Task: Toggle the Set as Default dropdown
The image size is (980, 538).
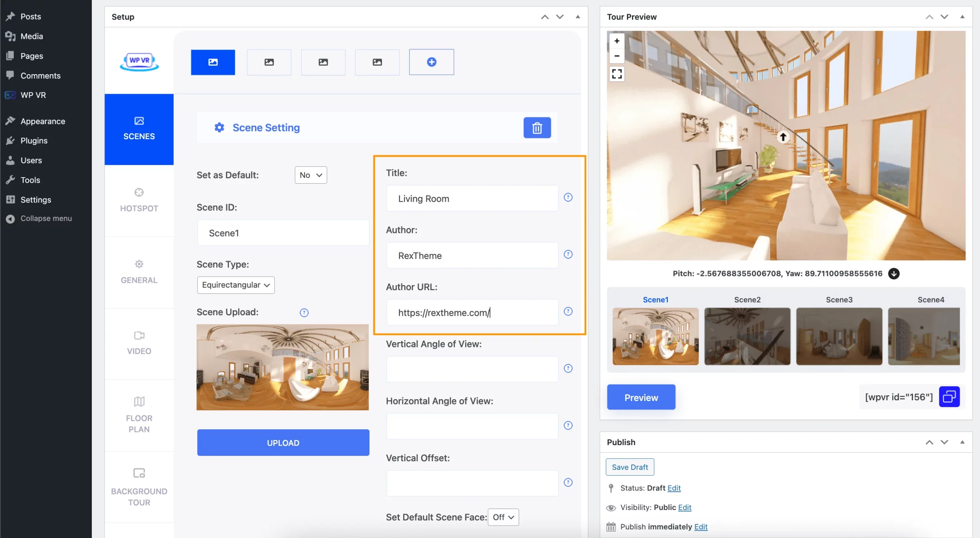Action: tap(310, 174)
